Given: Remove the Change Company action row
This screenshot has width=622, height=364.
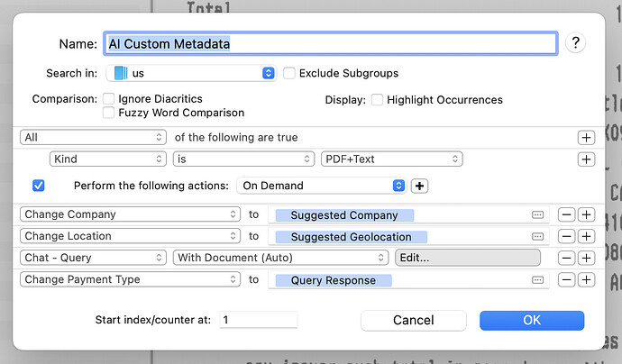Looking at the screenshot, I should [565, 215].
